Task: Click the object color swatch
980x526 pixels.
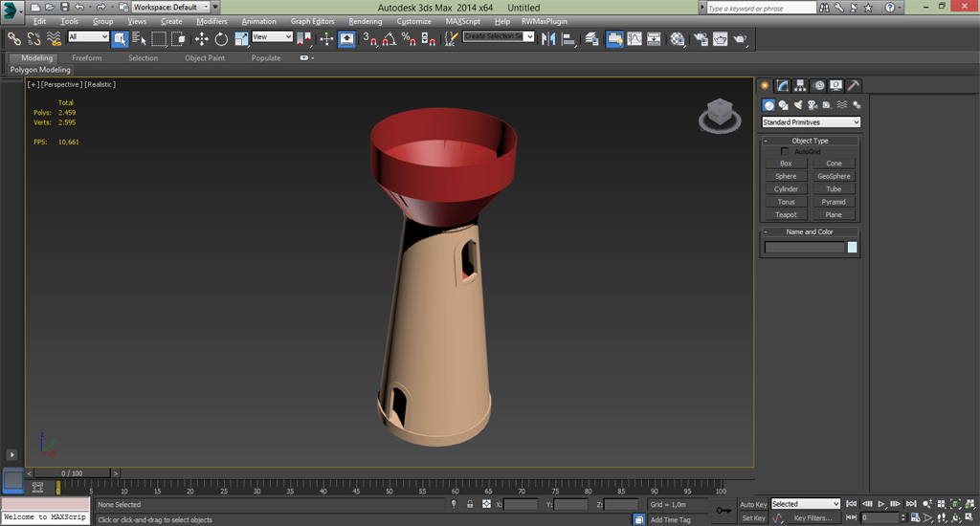Action: tap(852, 248)
